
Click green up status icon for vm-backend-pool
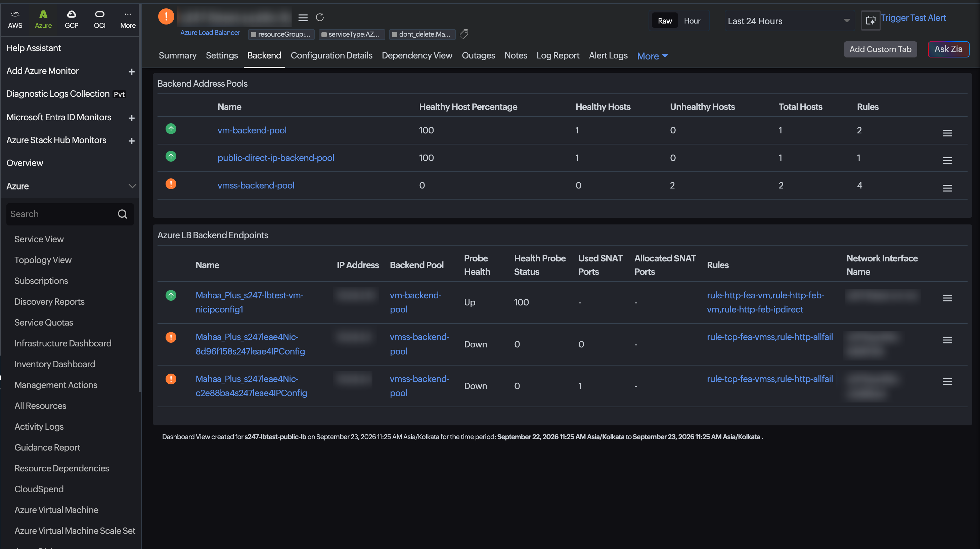tap(171, 129)
